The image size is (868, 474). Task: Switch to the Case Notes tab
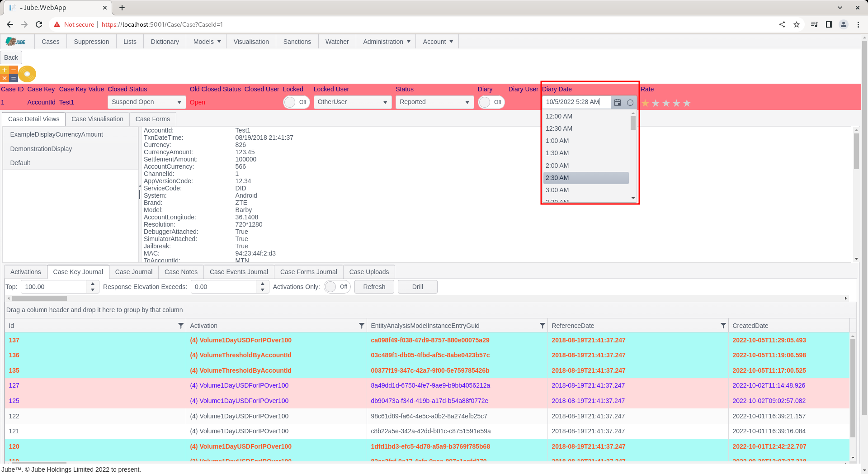[x=181, y=272]
